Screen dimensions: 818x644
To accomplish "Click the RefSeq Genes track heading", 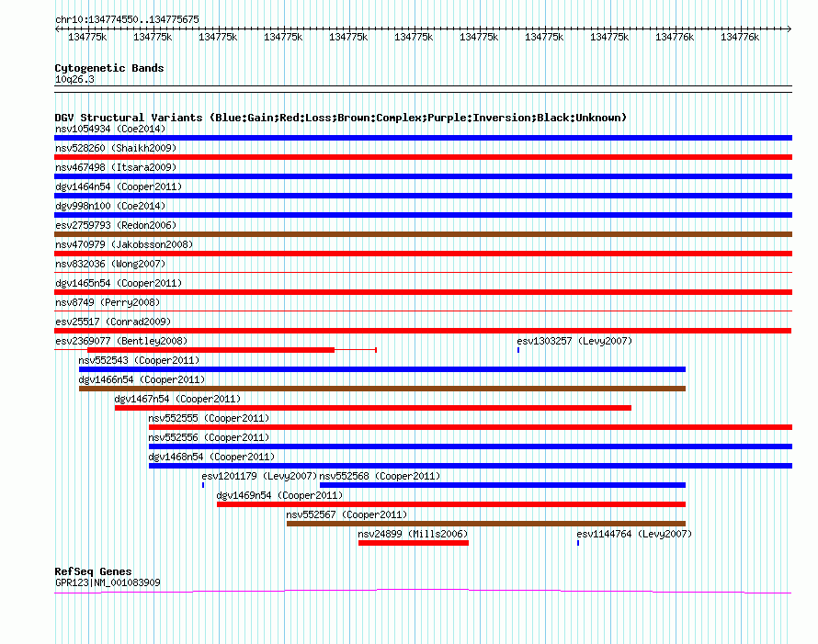I will coord(93,571).
